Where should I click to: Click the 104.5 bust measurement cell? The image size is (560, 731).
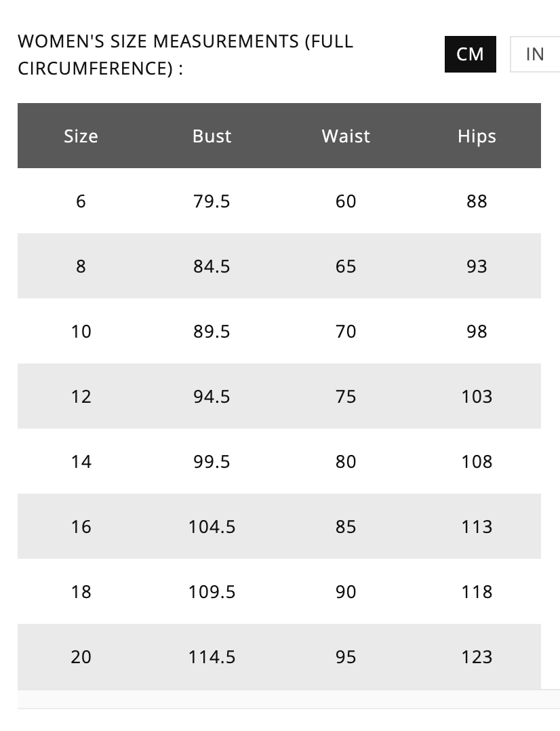tap(212, 527)
